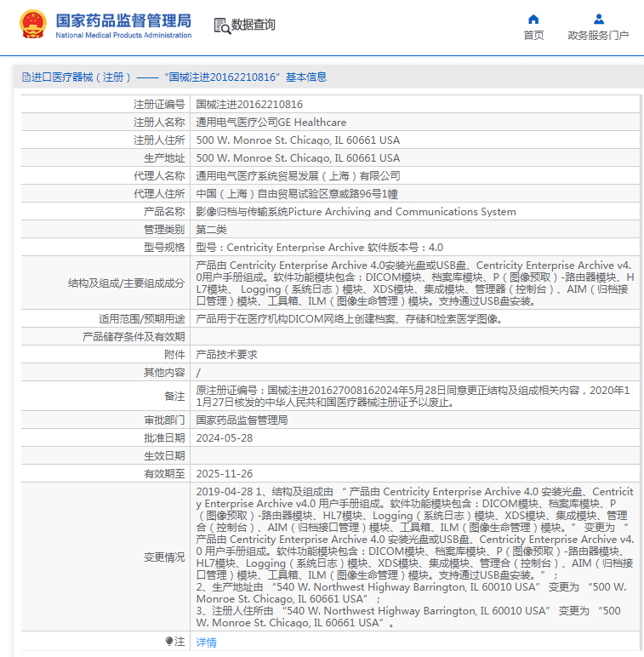Click the document icon before 进口医疗器械
Screen dimensions: 644x657
(26, 77)
